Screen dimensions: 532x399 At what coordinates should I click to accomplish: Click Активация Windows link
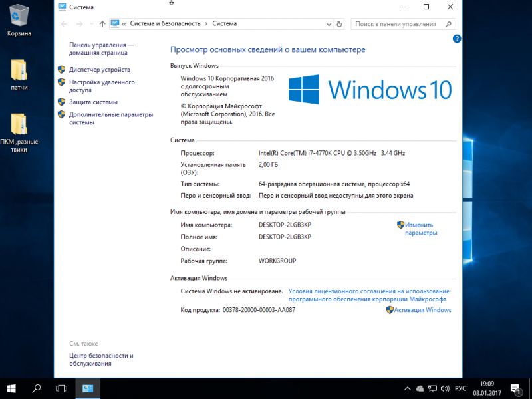click(x=422, y=310)
